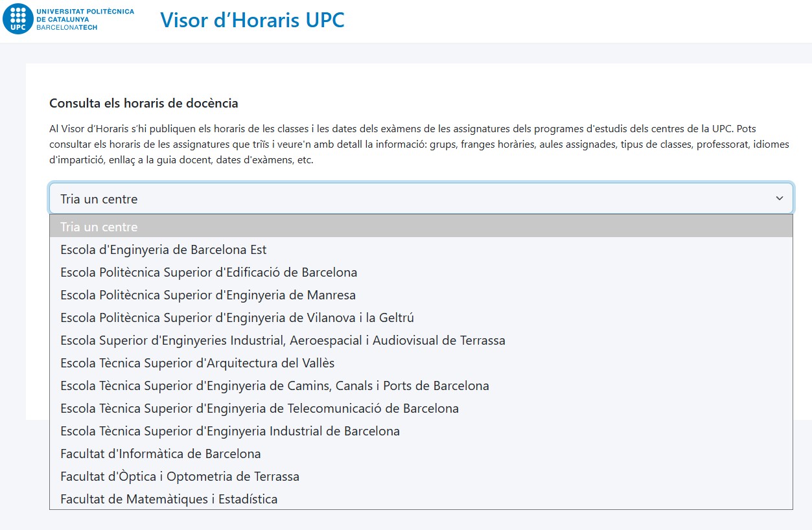Pick 'Facultat d'Òptica i Optometria de Terrassa'

pos(179,476)
